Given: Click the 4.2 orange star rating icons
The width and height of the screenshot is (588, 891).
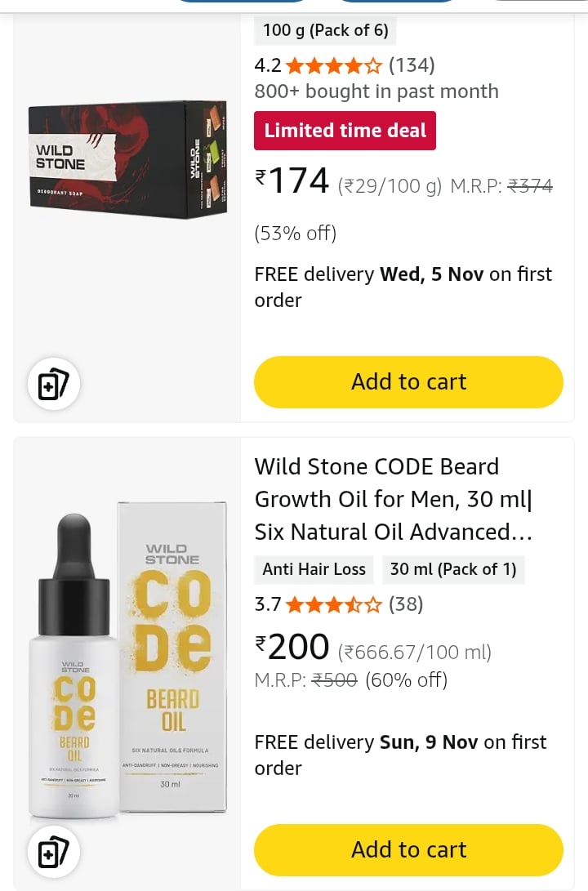Looking at the screenshot, I should pyautogui.click(x=333, y=65).
